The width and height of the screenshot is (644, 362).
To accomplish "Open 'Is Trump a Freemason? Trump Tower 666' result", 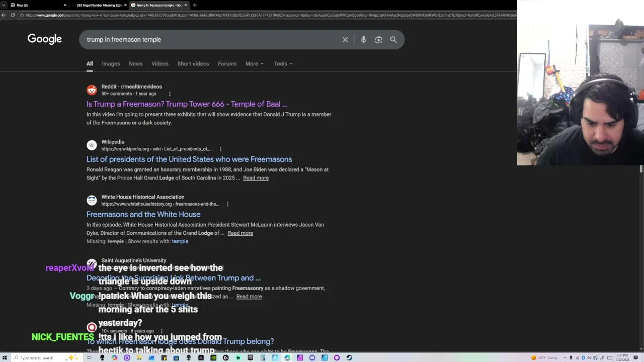I will [x=187, y=104].
